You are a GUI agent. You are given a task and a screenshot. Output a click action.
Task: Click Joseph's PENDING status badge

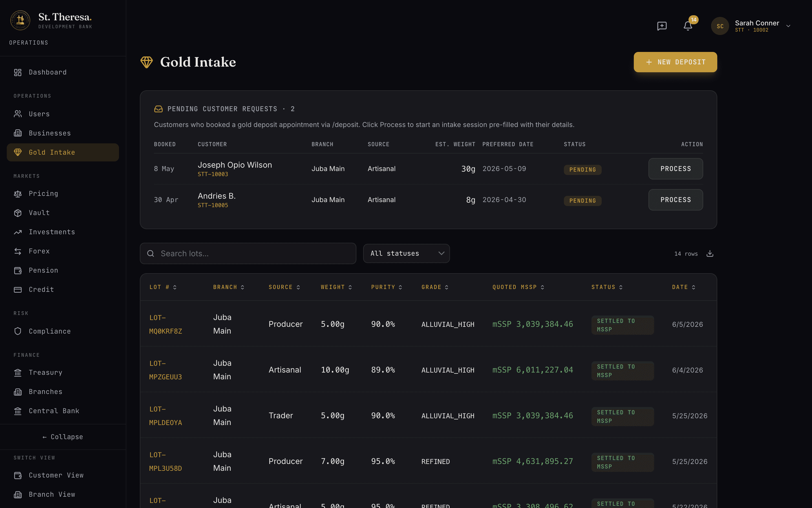point(582,170)
